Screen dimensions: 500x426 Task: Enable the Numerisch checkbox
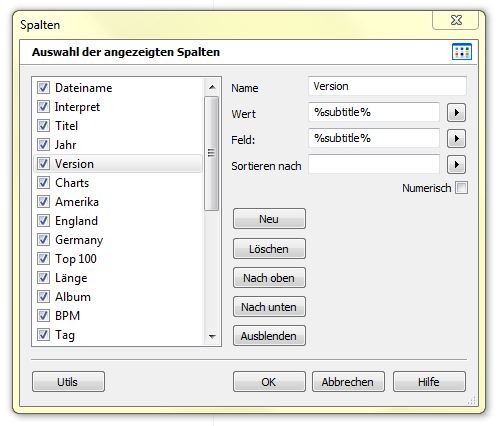pyautogui.click(x=461, y=188)
